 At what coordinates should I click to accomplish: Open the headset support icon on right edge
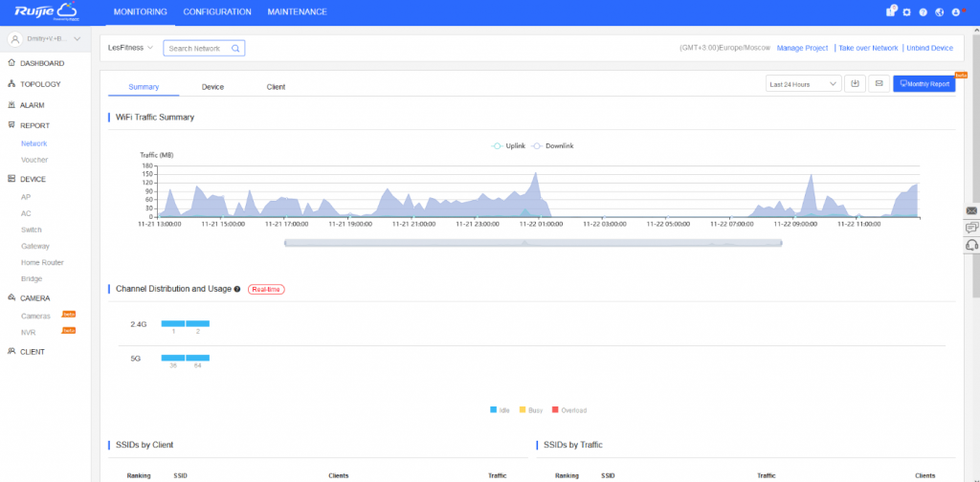[972, 245]
